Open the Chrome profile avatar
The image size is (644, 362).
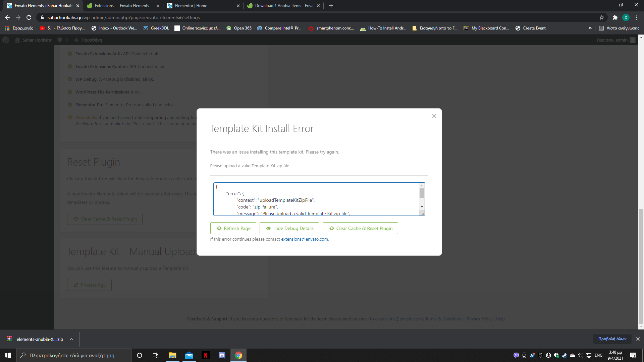pos(626,17)
